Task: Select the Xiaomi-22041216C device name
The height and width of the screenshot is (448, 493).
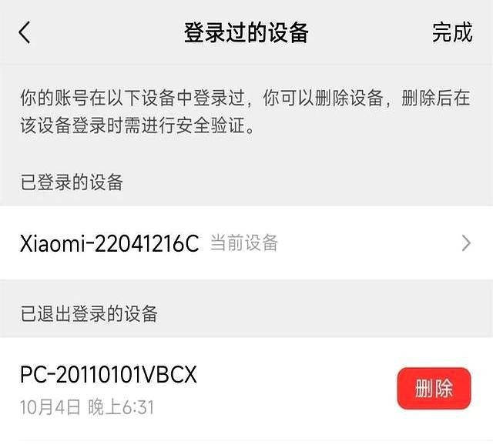Action: point(109,243)
